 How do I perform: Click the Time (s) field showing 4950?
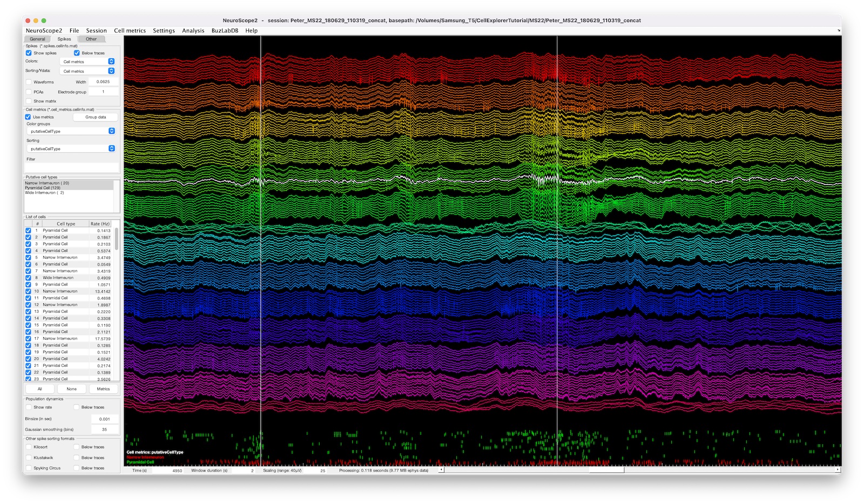point(168,471)
